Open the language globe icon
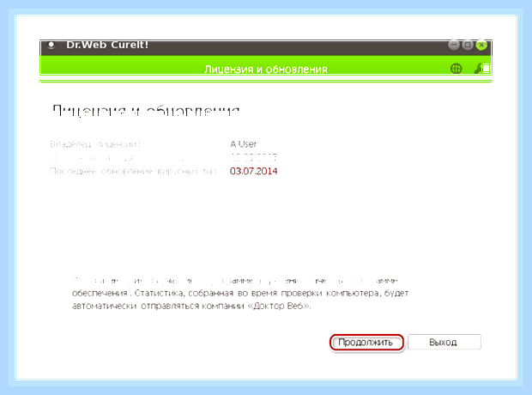This screenshot has width=532, height=395. tap(456, 69)
